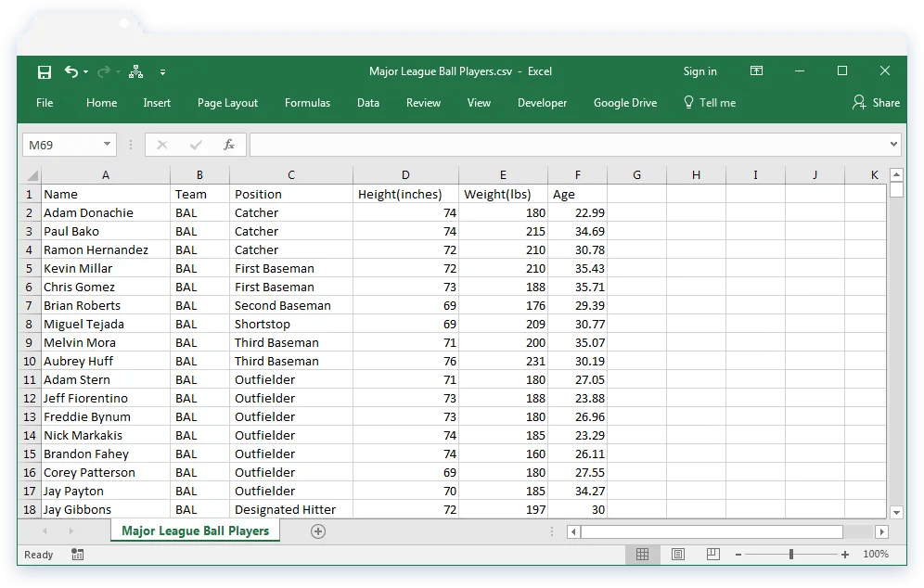Click the Save icon in quick access toolbar

45,72
